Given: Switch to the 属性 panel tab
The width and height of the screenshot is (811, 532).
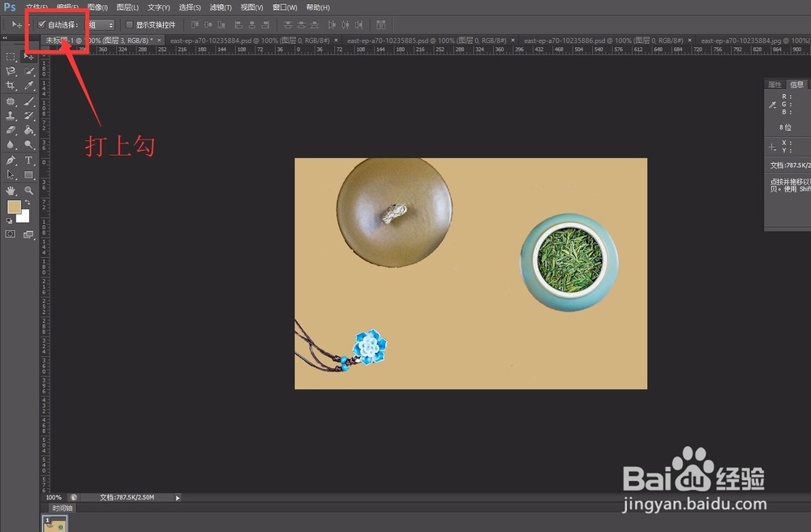Looking at the screenshot, I should click(x=775, y=84).
